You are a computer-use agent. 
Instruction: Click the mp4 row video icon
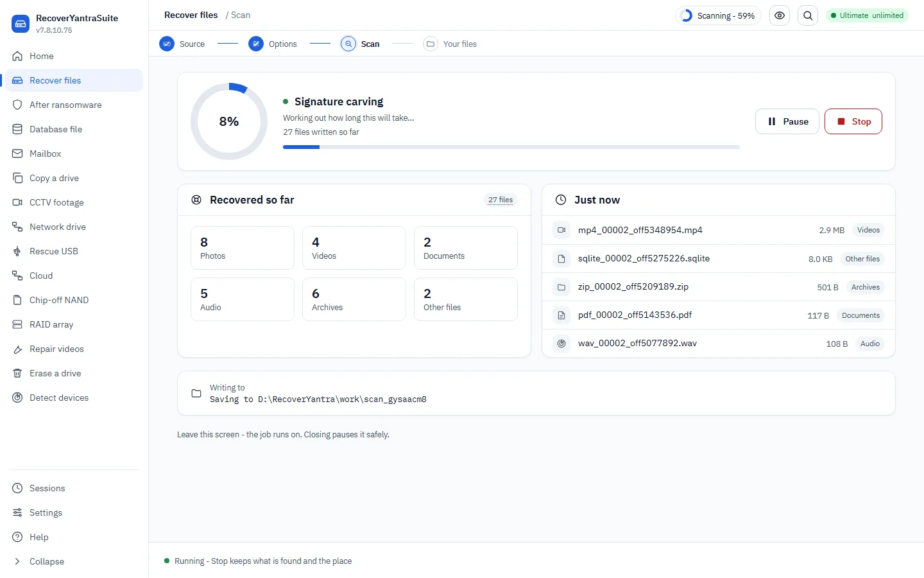tap(561, 230)
